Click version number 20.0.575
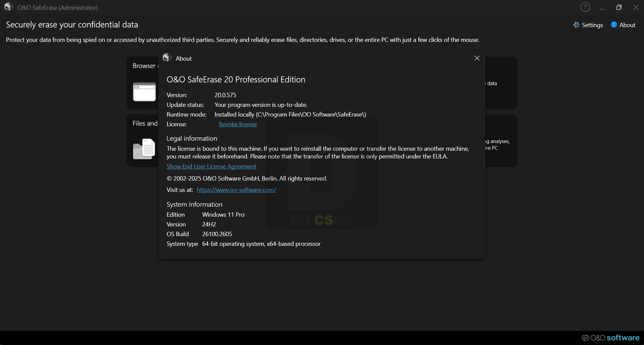Viewport: 644px width, 345px height. click(225, 95)
